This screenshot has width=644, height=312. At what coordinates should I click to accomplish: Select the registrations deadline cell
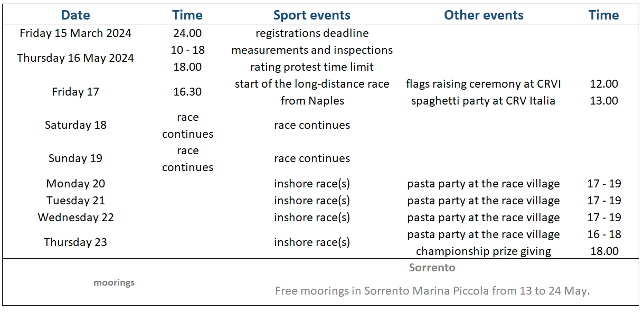pos(312,33)
